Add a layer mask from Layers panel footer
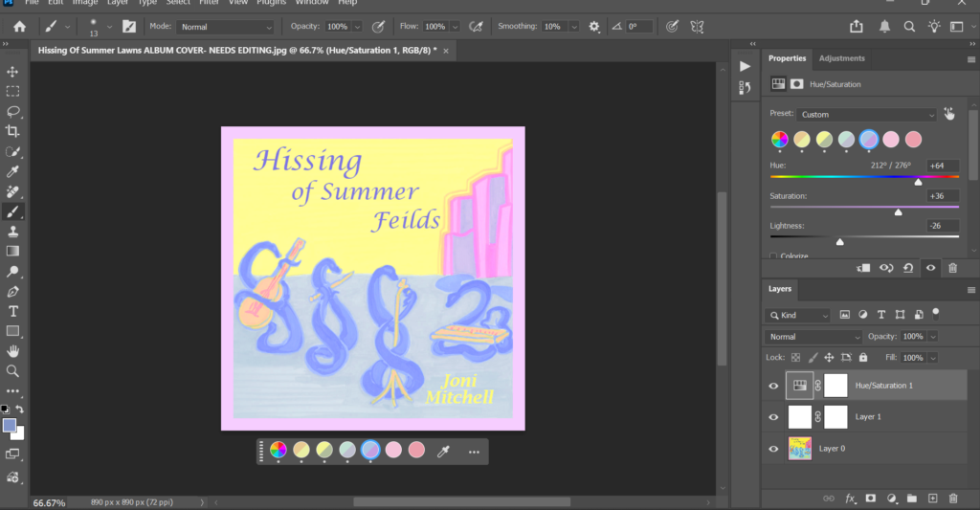Image resolution: width=980 pixels, height=510 pixels. click(x=871, y=499)
